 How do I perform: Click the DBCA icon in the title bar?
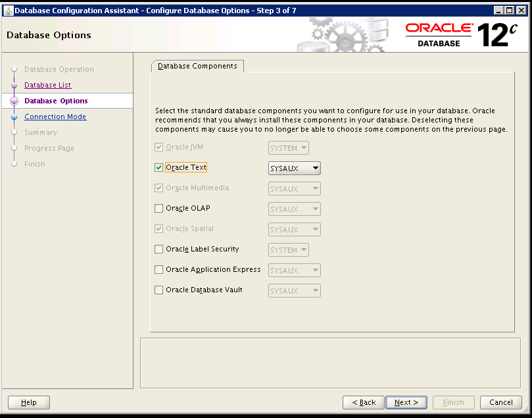[8, 10]
